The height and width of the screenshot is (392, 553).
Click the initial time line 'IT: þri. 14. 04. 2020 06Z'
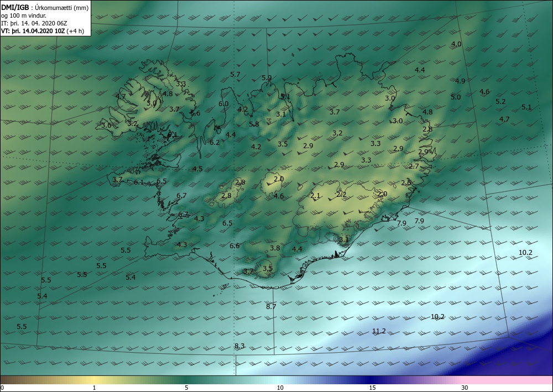point(34,23)
